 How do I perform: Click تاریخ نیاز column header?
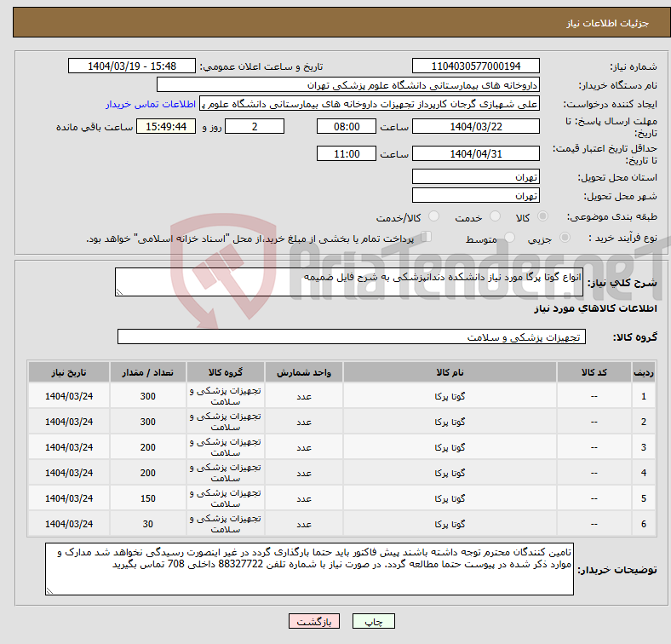click(69, 372)
